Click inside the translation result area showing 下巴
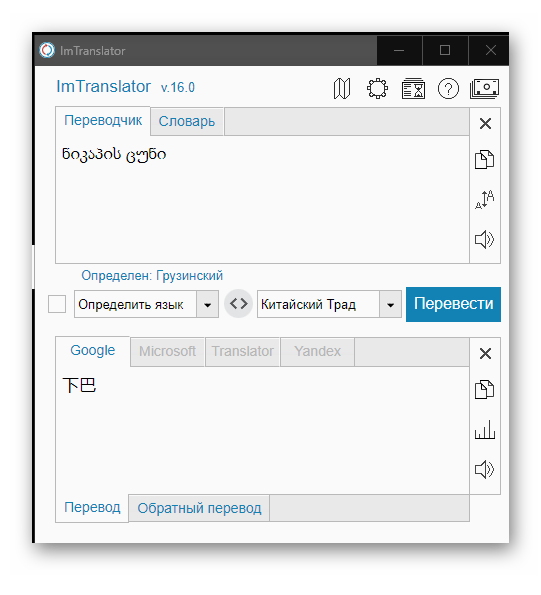 click(263, 430)
